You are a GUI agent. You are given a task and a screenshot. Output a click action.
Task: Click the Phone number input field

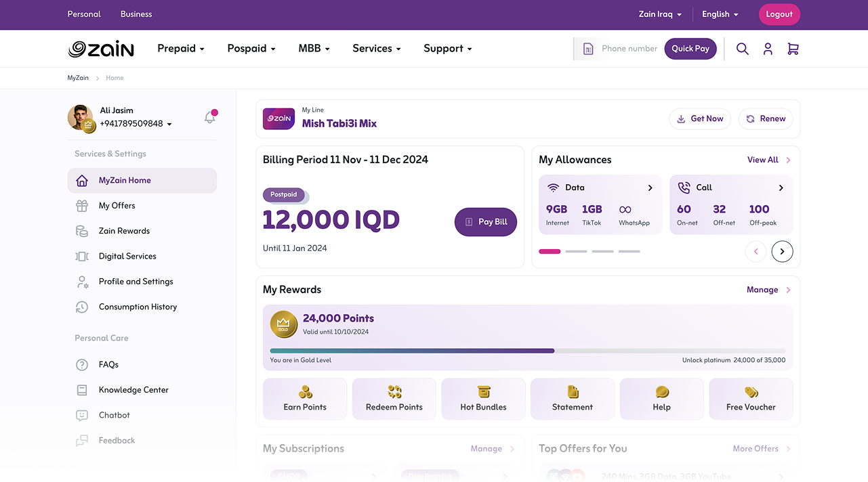(629, 49)
